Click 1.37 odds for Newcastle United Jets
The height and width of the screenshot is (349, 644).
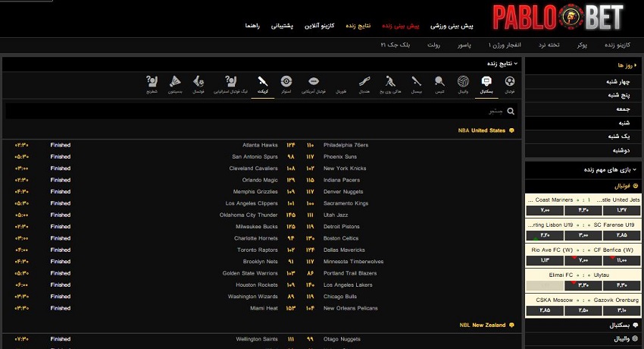(x=621, y=210)
